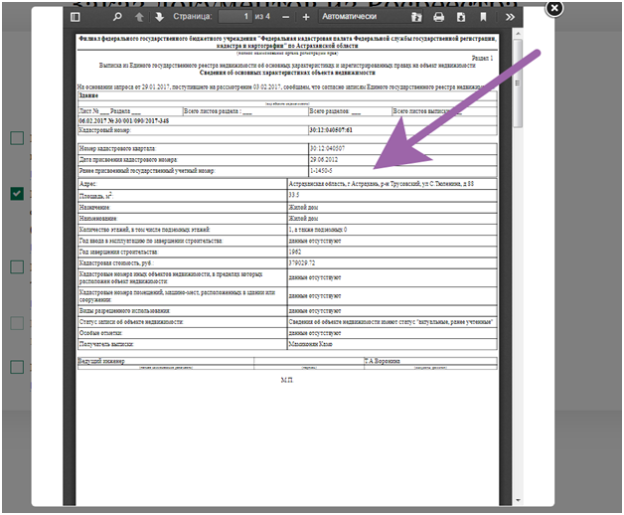This screenshot has width=624, height=515.
Task: Click the cadastral number 30:12:040507:61 cell
Action: point(400,130)
